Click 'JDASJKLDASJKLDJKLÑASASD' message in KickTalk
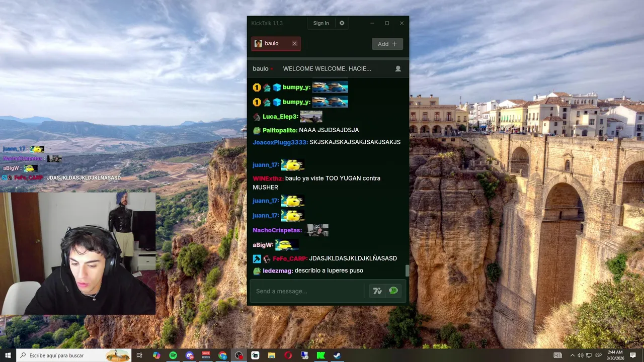Viewport: 644px width, 362px height. pyautogui.click(x=353, y=258)
